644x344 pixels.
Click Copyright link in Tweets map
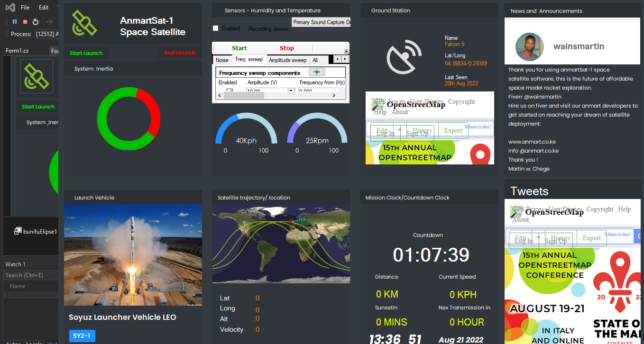point(600,209)
